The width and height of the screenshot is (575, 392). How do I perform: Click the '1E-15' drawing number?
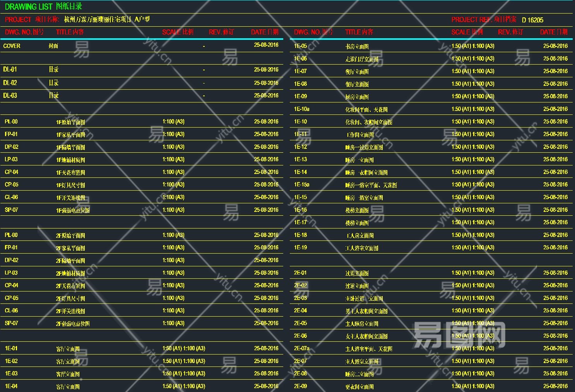tap(300, 197)
